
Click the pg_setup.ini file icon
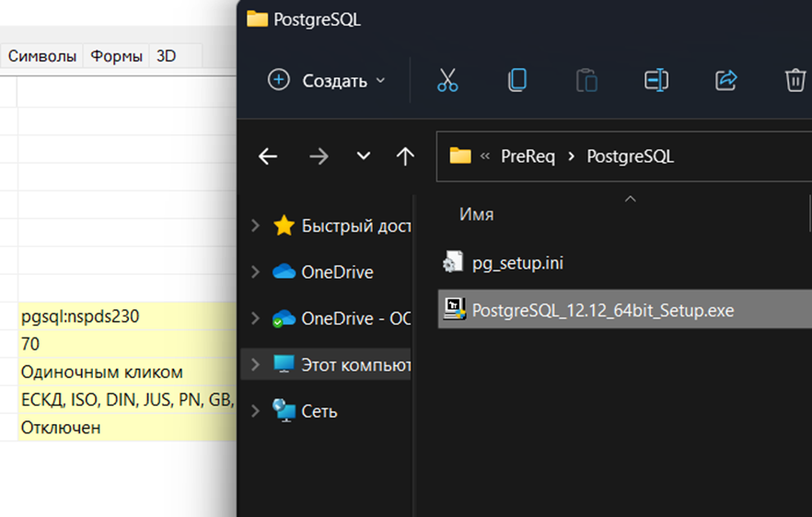(x=453, y=262)
